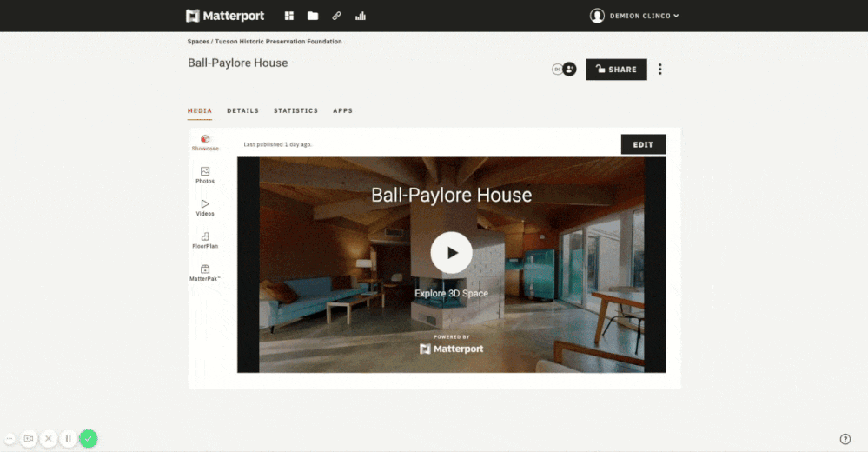868x452 pixels.
Task: Select the Media tab
Action: pyautogui.click(x=199, y=110)
